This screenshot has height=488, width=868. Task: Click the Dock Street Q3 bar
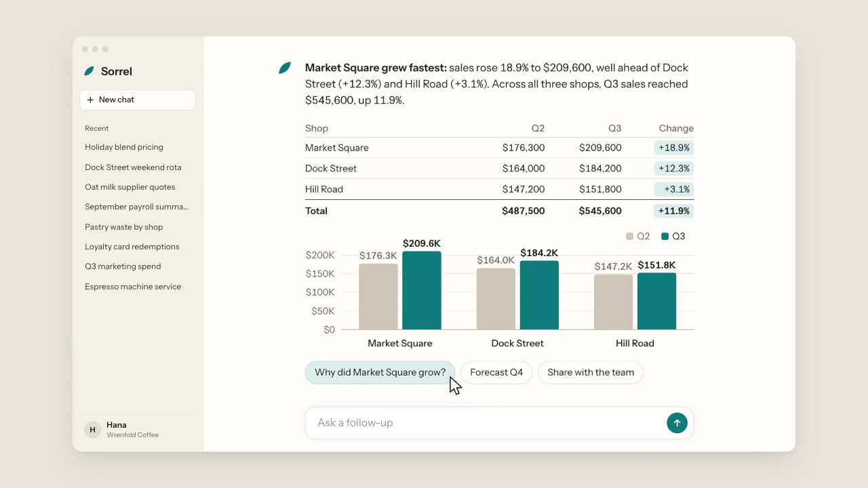[539, 296]
